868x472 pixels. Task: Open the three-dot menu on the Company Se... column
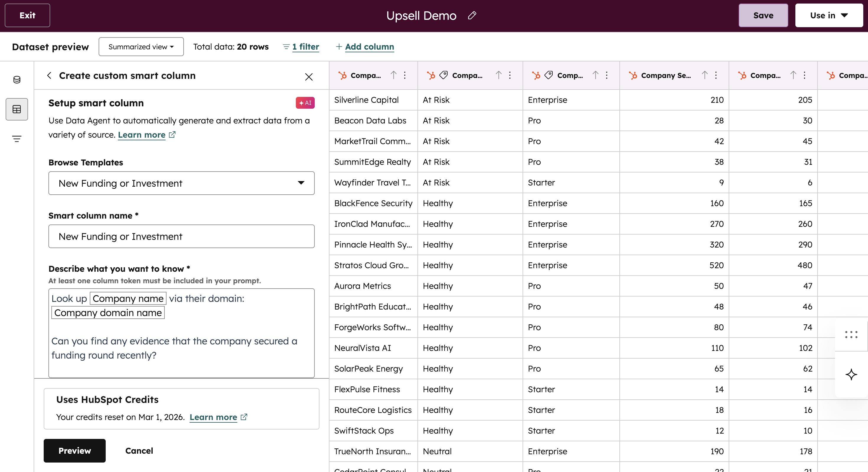(x=716, y=75)
